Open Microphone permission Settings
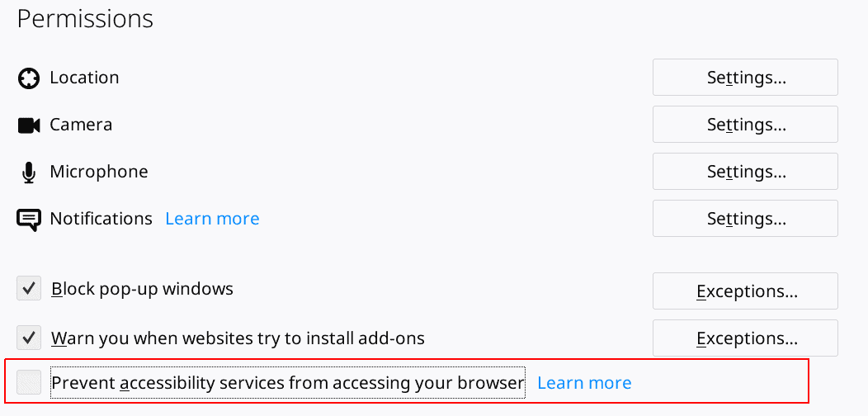Screen dimensions: 868x416 pos(745,172)
